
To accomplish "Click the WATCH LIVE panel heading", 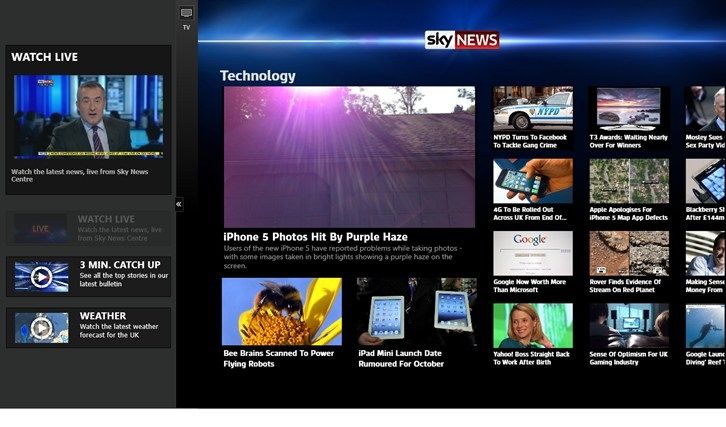I will pyautogui.click(x=44, y=57).
